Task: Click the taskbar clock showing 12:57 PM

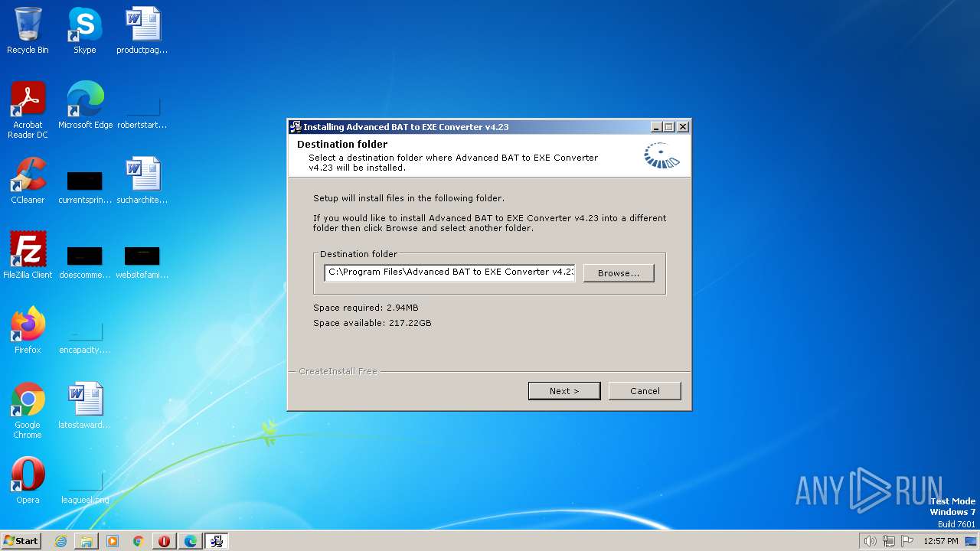Action: (x=941, y=541)
